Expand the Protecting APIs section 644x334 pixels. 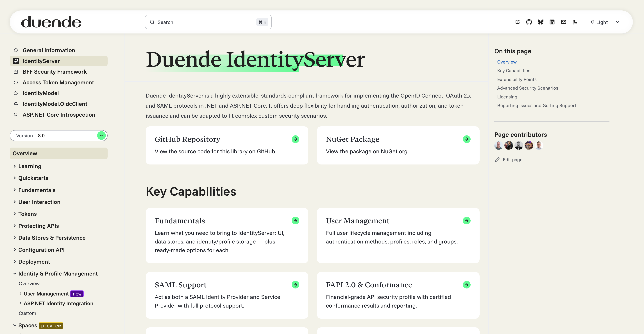pos(15,226)
